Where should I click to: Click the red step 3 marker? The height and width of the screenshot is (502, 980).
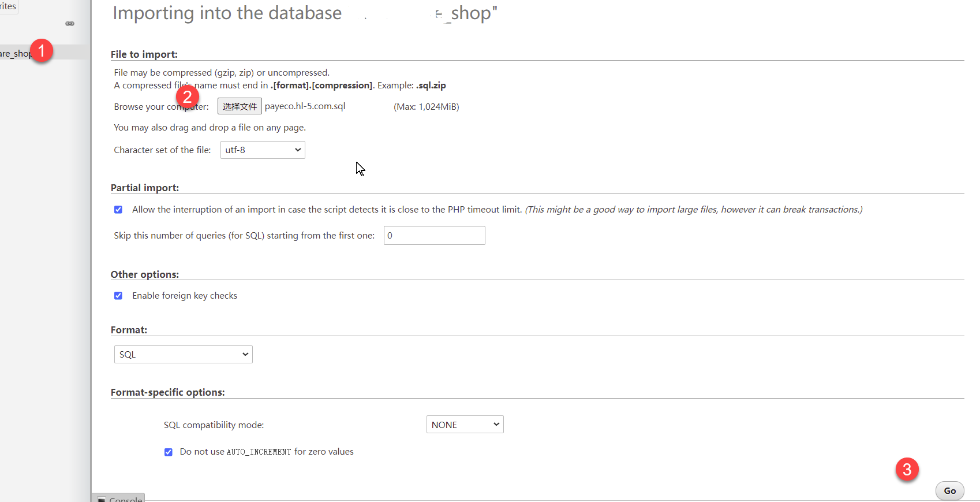[x=907, y=469]
